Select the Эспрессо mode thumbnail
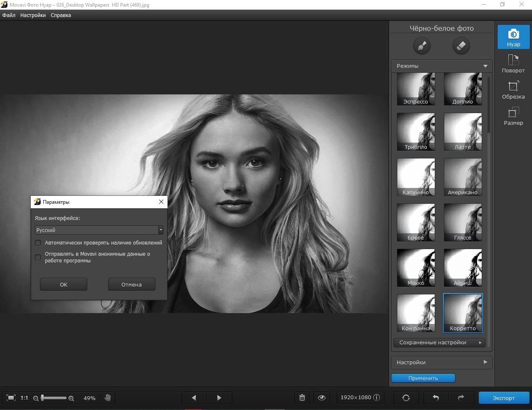This screenshot has width=532, height=410. point(416,89)
